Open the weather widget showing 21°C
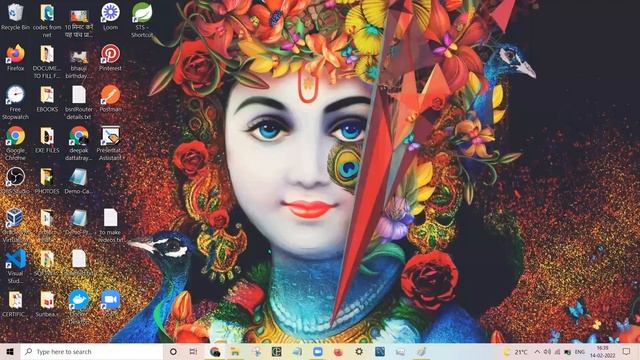 pyautogui.click(x=516, y=351)
